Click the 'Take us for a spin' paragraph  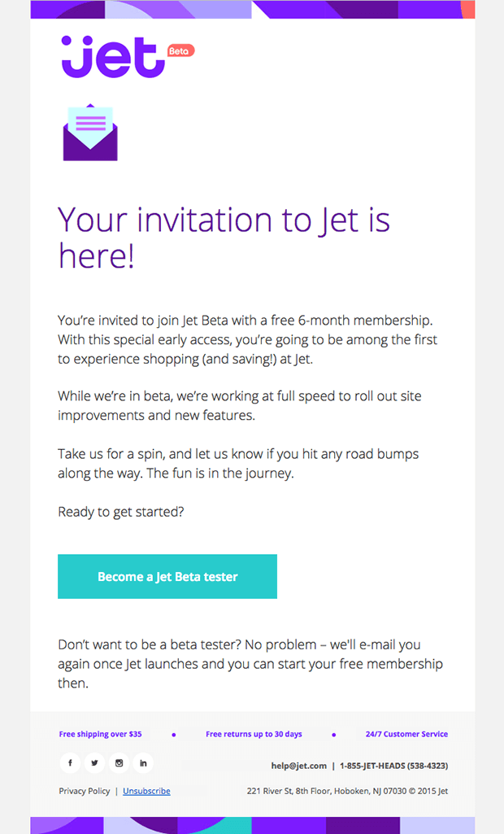pyautogui.click(x=238, y=463)
